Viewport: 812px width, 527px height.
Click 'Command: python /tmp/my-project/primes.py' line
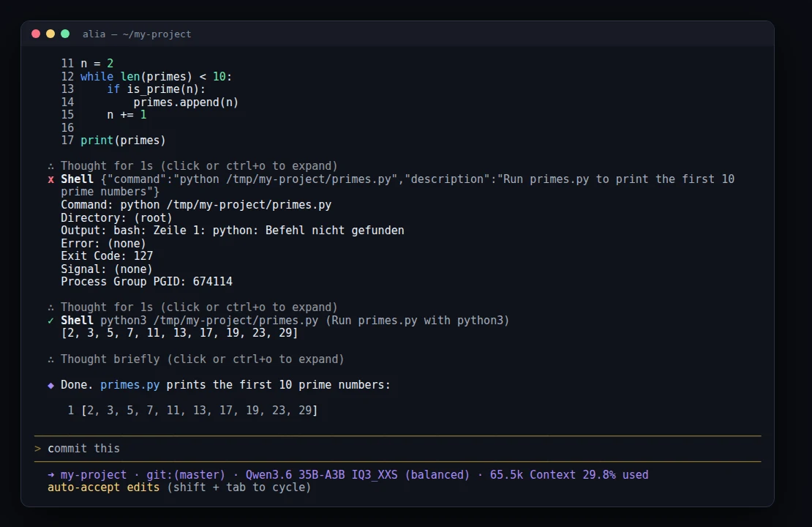(x=196, y=205)
